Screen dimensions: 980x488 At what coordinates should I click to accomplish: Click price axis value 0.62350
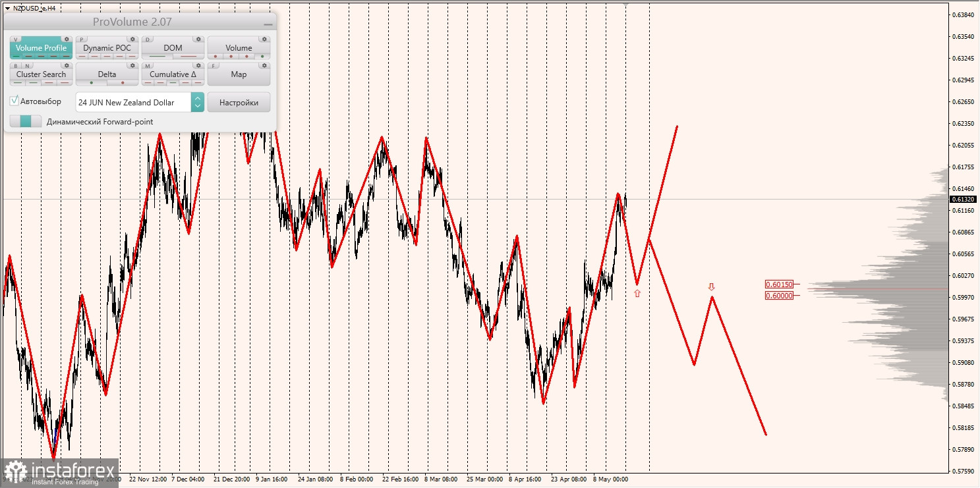click(x=964, y=123)
